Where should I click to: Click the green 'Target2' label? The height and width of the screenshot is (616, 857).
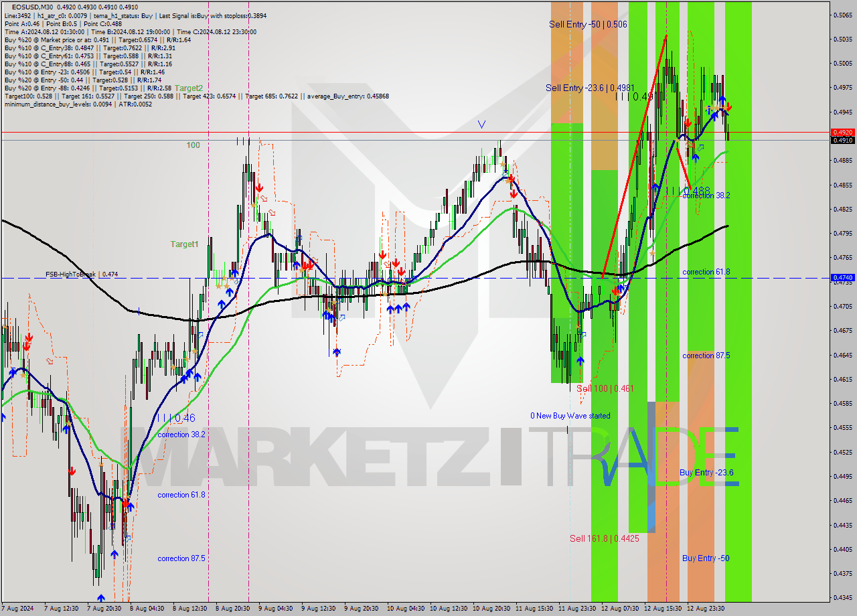(189, 88)
